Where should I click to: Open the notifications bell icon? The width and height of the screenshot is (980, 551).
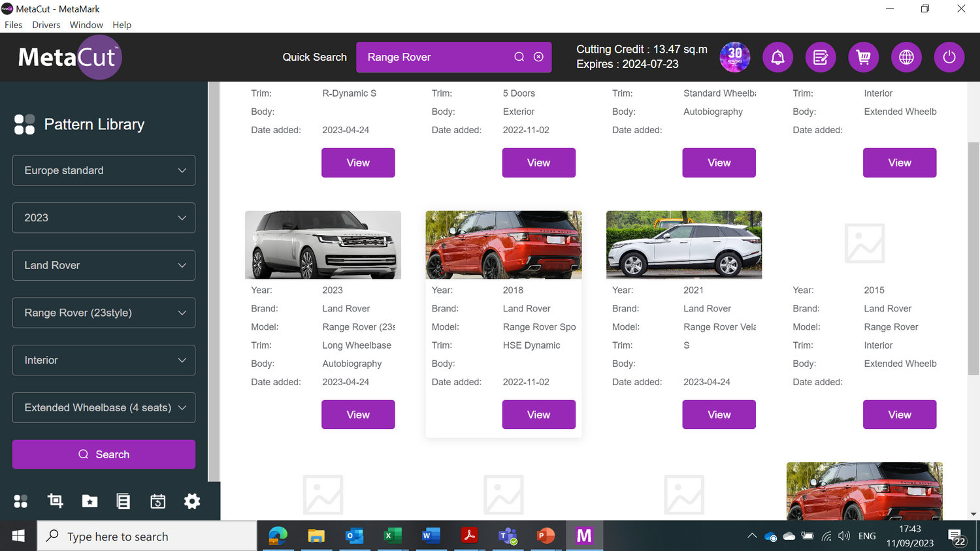pos(777,57)
